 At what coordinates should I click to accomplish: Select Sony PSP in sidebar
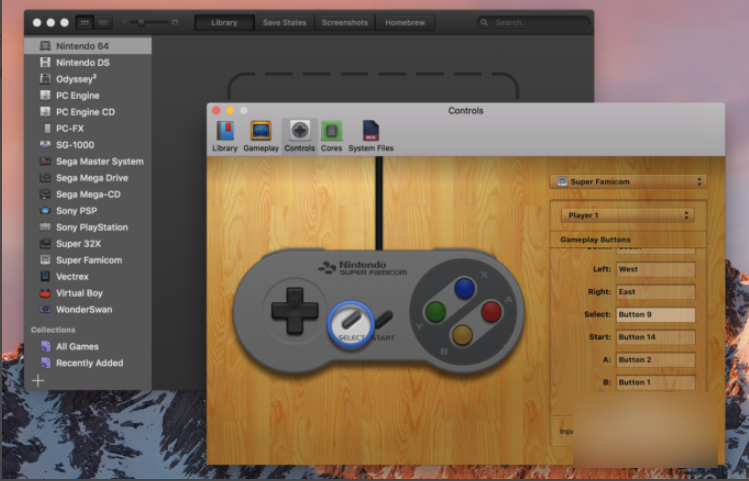88,211
